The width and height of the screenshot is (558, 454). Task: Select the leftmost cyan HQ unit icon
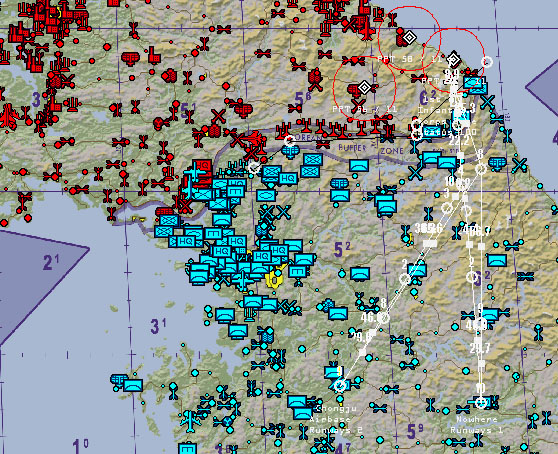[185, 242]
